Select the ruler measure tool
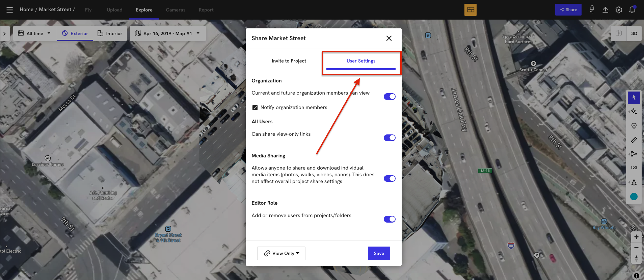This screenshot has width=644, height=280. point(634,140)
